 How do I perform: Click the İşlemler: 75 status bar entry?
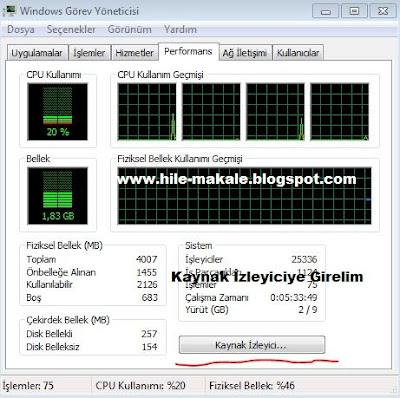pos(28,386)
